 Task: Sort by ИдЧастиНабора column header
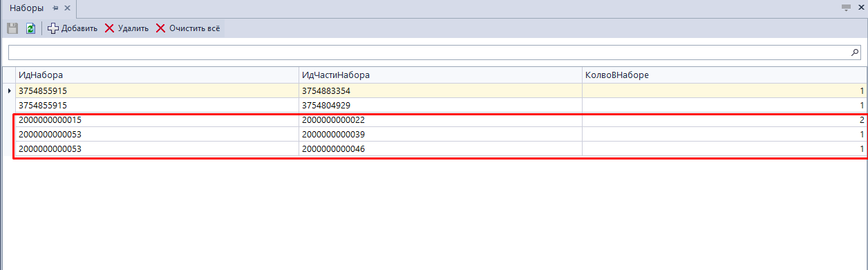tap(440, 75)
